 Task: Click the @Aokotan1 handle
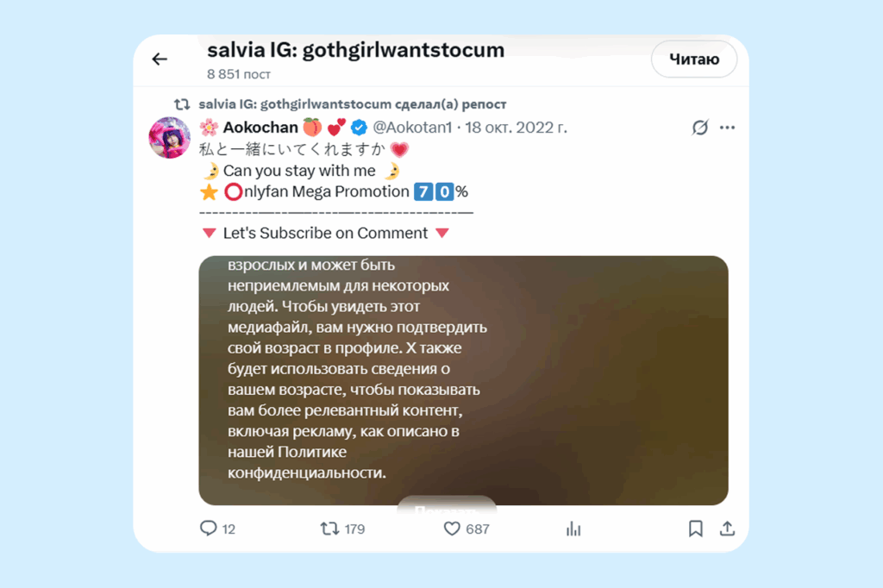tap(412, 128)
